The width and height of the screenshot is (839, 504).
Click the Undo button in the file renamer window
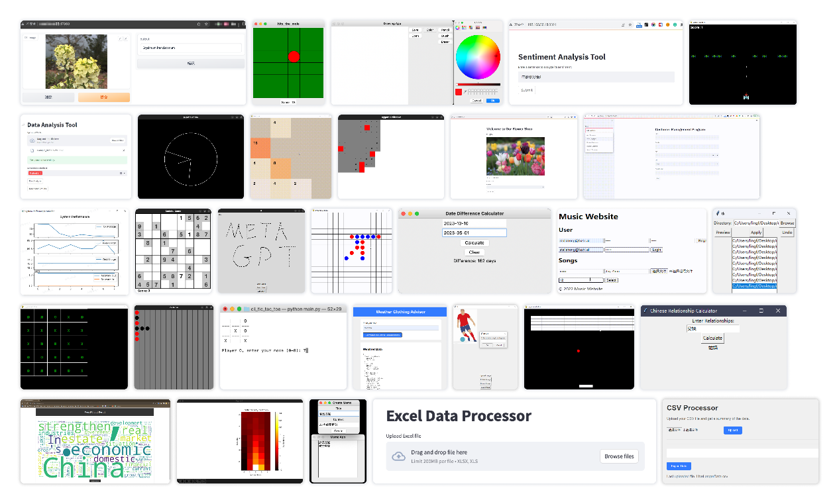[x=787, y=232]
